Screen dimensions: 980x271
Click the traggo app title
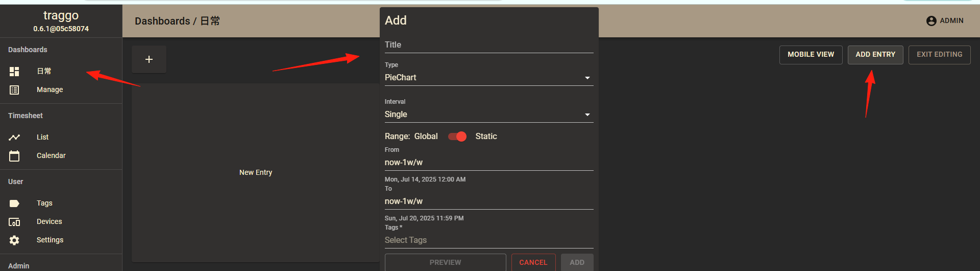(61, 16)
